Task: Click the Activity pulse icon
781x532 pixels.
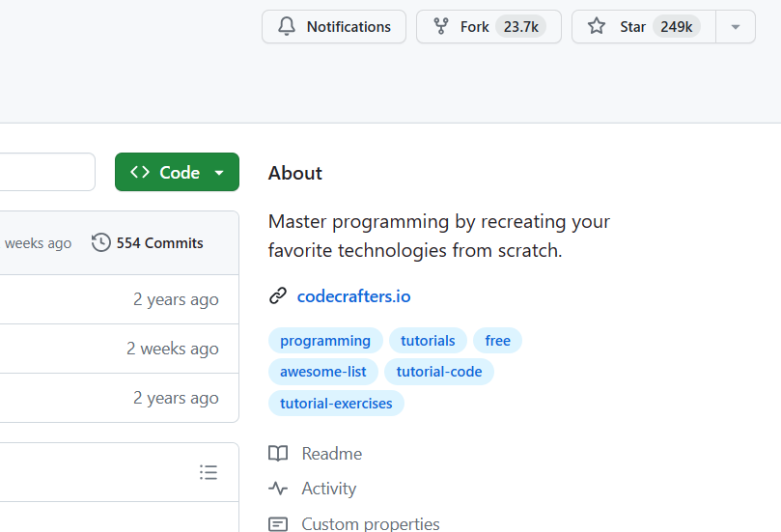Action: [278, 489]
